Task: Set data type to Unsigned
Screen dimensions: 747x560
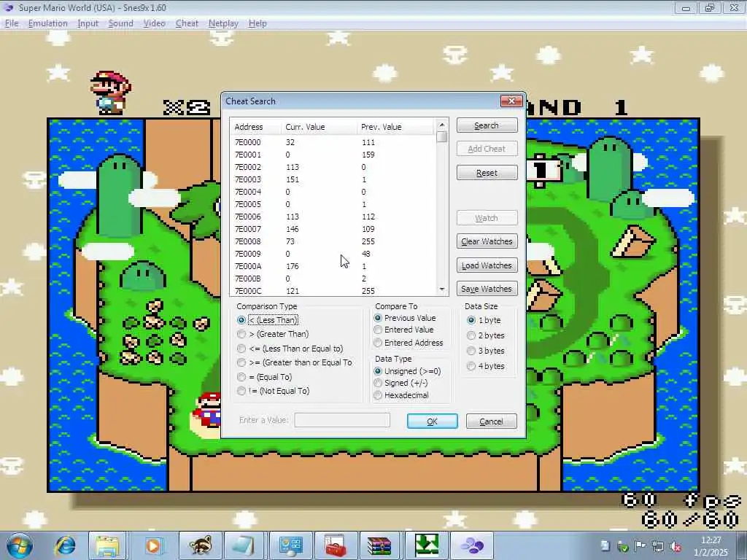Action: (x=408, y=371)
